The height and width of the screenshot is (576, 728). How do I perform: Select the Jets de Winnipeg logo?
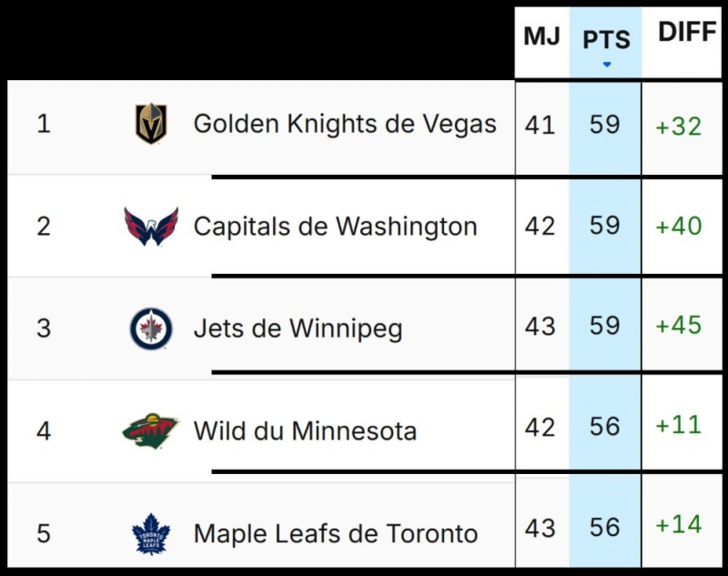coord(151,328)
